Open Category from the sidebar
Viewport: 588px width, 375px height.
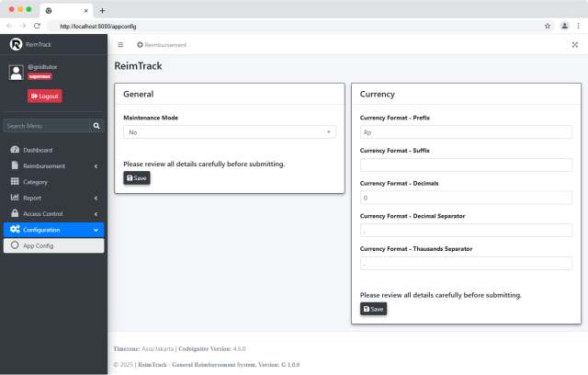pos(35,182)
